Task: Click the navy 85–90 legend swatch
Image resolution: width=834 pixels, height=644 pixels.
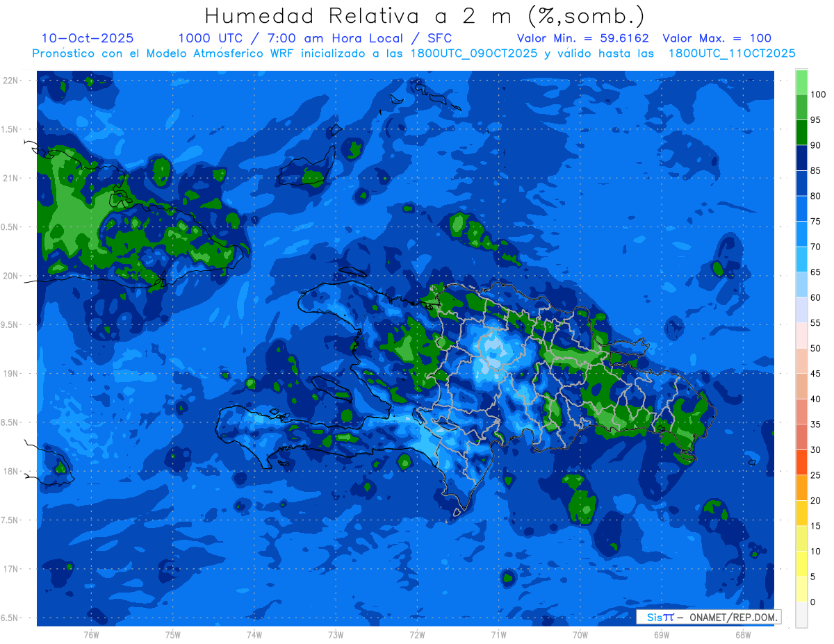Action: (x=801, y=158)
